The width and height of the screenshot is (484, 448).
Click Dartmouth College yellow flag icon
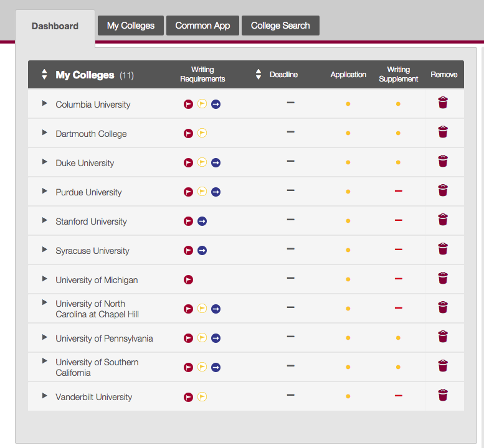(x=202, y=133)
